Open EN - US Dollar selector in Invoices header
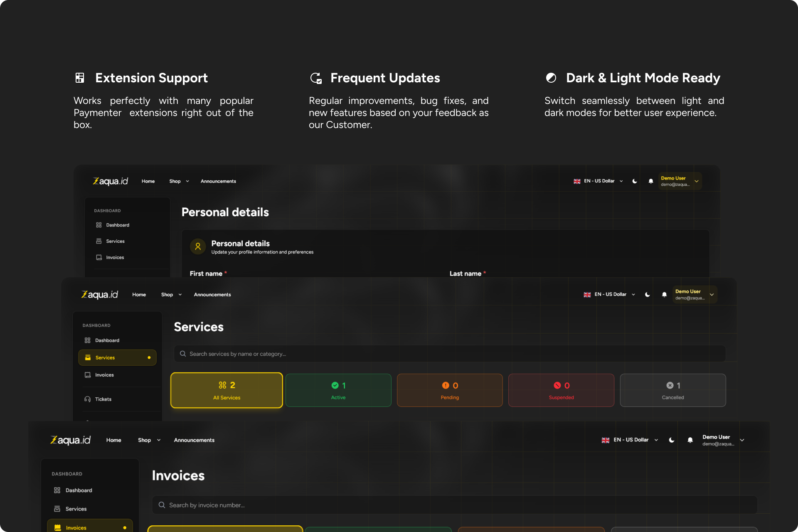This screenshot has width=798, height=532. point(630,440)
